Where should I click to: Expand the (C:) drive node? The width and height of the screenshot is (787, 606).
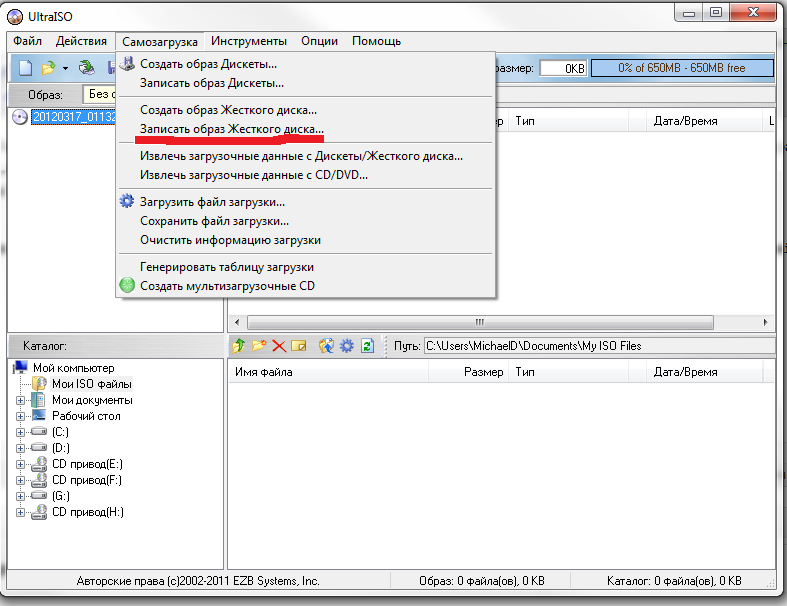point(20,432)
